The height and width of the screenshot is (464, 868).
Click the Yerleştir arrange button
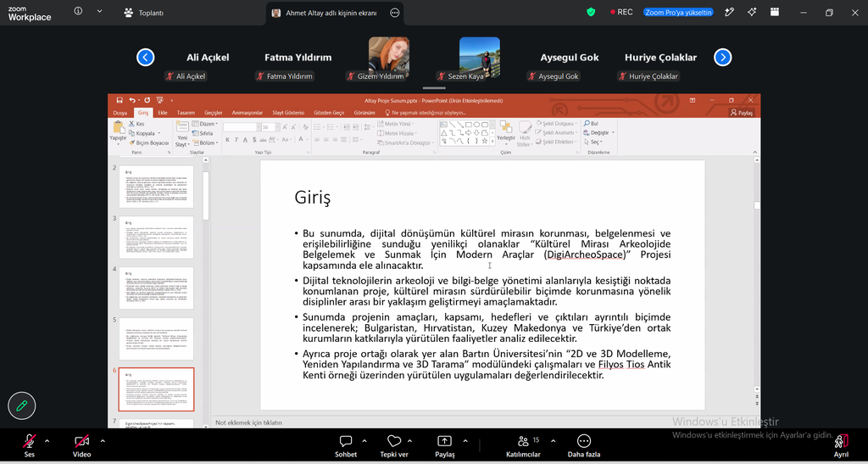[505, 133]
